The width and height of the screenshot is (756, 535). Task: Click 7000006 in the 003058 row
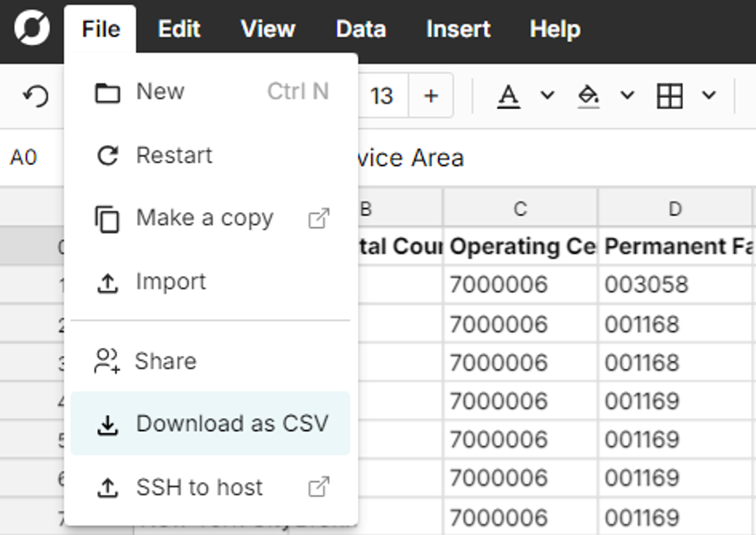coord(520,284)
